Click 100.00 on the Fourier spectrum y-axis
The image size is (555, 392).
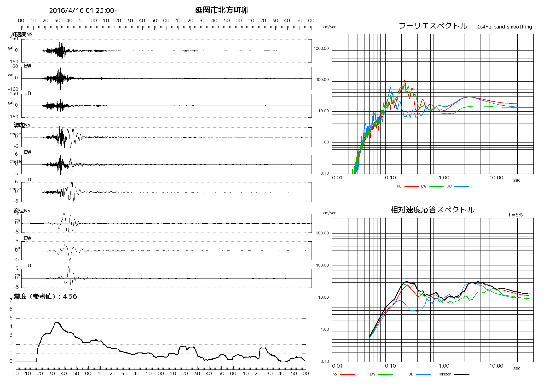point(323,80)
